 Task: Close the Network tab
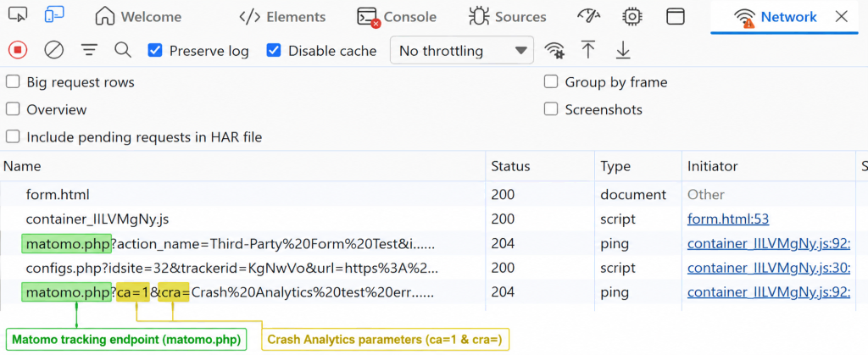(x=842, y=17)
